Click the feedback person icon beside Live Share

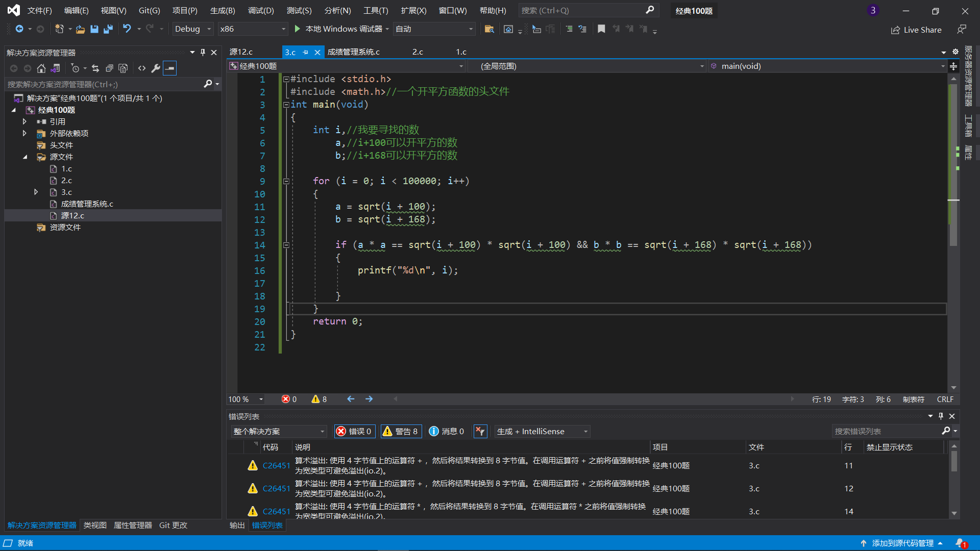(962, 30)
